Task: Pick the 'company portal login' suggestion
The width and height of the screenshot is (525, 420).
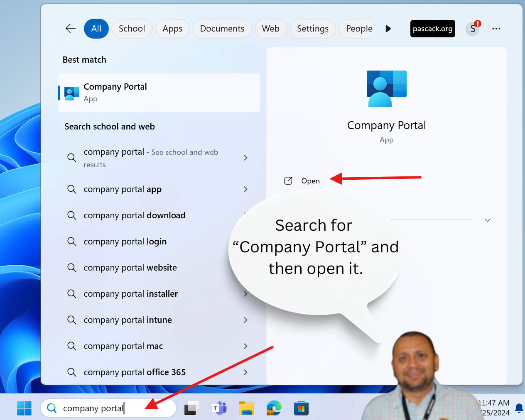Action: 125,242
